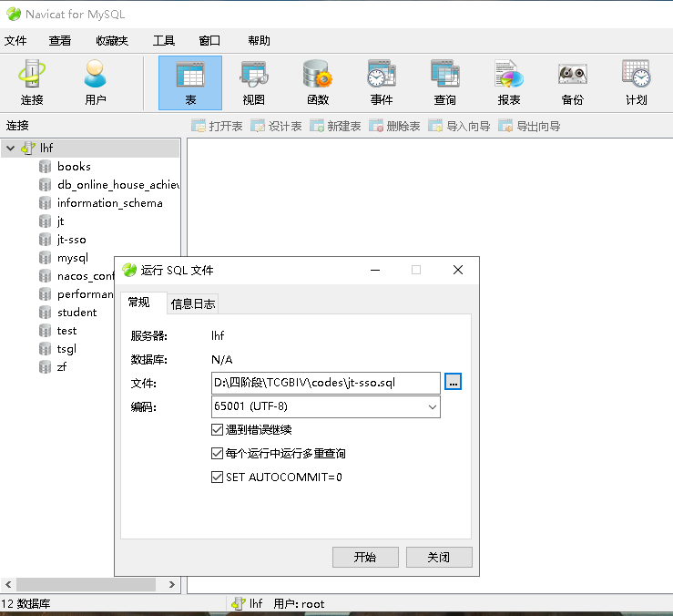673x616 pixels.
Task: Click the browse (...) file button
Action: click(453, 382)
